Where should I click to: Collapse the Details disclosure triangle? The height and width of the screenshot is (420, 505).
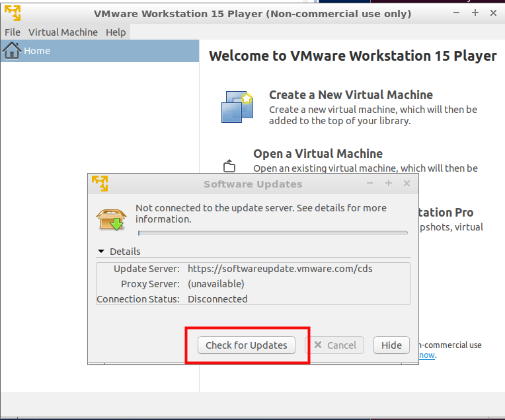pyautogui.click(x=101, y=252)
